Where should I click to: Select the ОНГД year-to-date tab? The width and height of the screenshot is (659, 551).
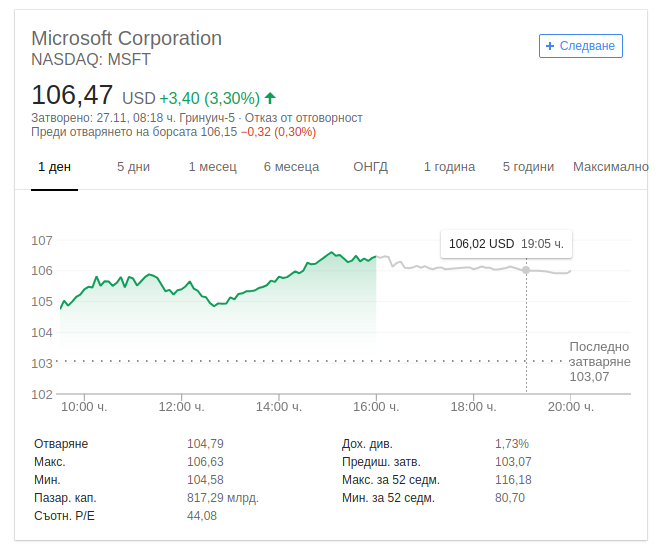point(370,167)
